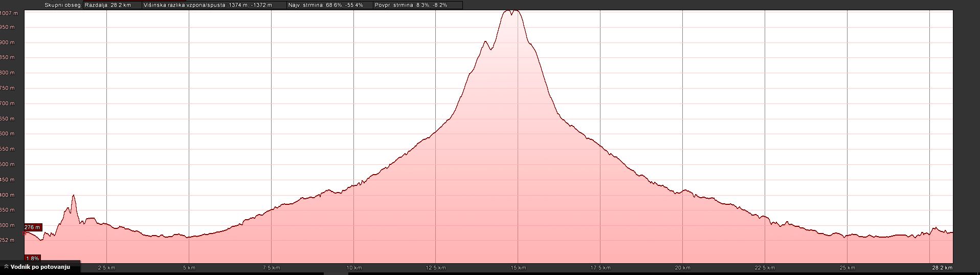Click the horizontal scrollbar thumb at bottom
Viewport: 980px width, 275px height.
336,273
